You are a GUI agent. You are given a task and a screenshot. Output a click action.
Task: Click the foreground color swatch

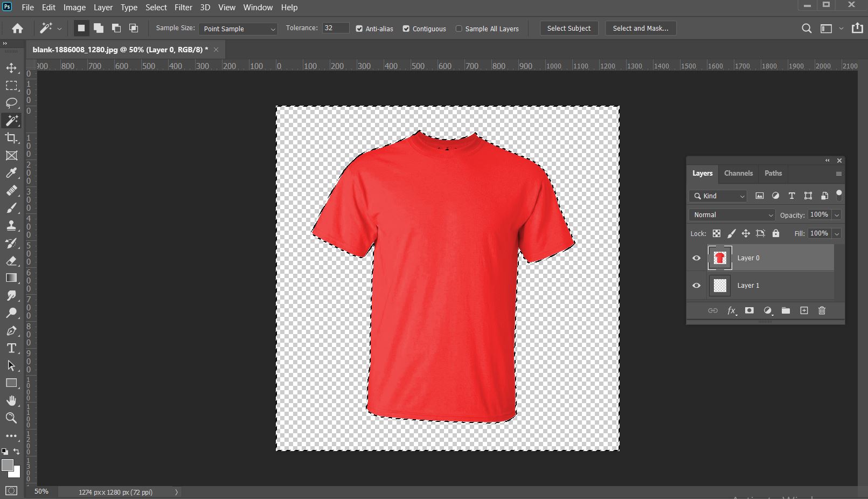pyautogui.click(x=8, y=465)
